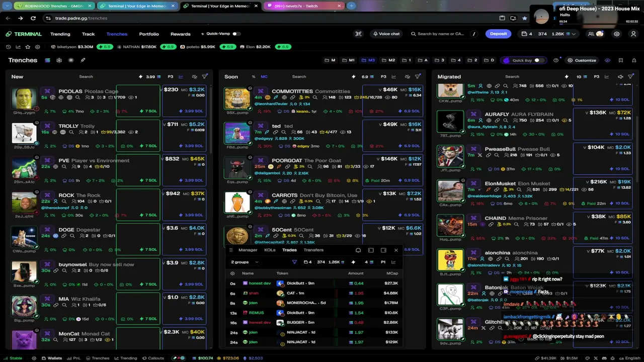Dock Trades panel to the left layout icon
This screenshot has height=362, width=644.
(x=371, y=250)
